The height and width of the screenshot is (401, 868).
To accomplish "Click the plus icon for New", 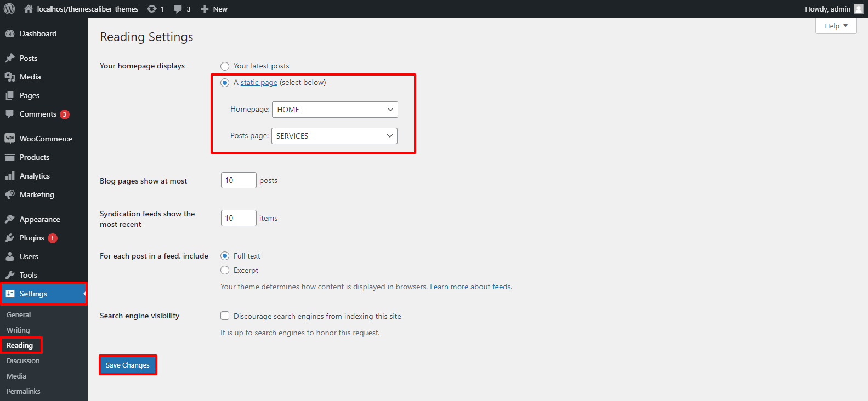I will coord(205,9).
